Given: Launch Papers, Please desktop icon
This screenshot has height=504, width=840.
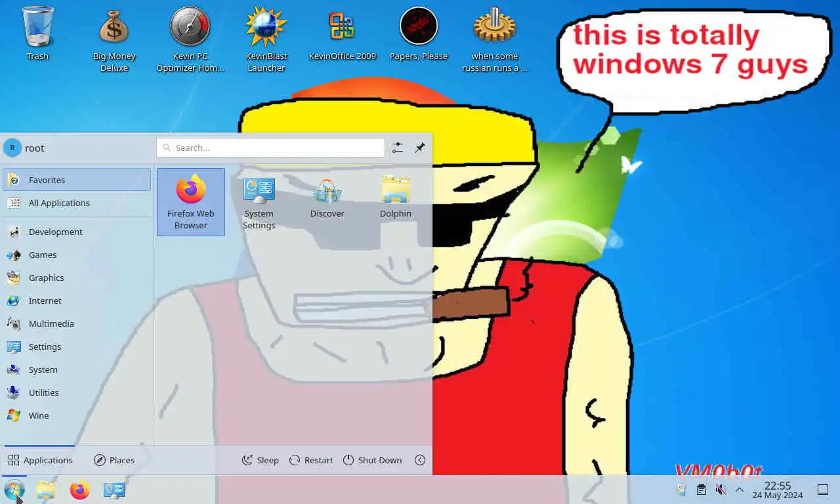Looking at the screenshot, I should pyautogui.click(x=419, y=34).
